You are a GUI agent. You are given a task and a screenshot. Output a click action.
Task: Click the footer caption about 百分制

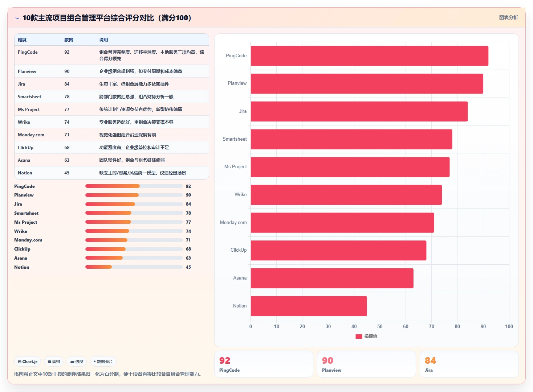(x=108, y=374)
